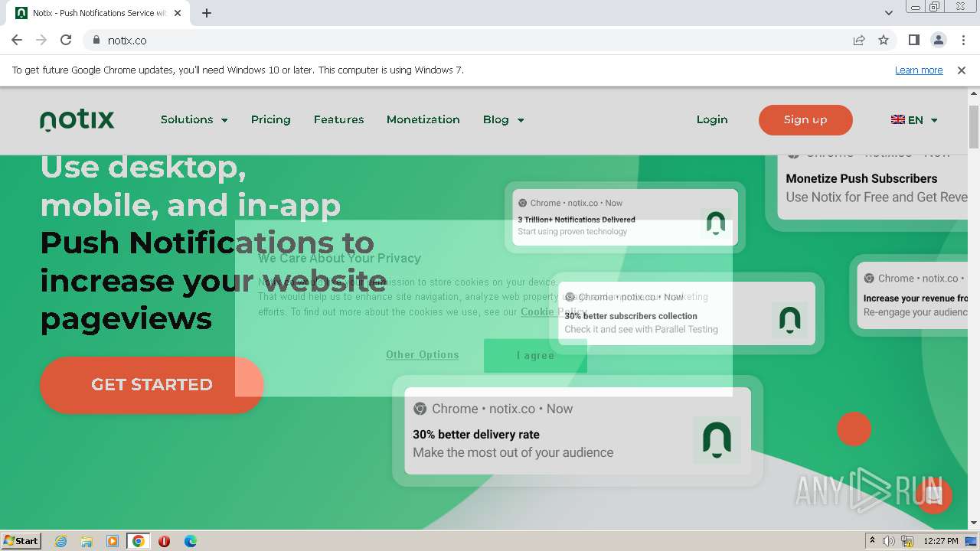Open the Opera browser from the taskbar
The height and width of the screenshot is (551, 980).
click(164, 541)
